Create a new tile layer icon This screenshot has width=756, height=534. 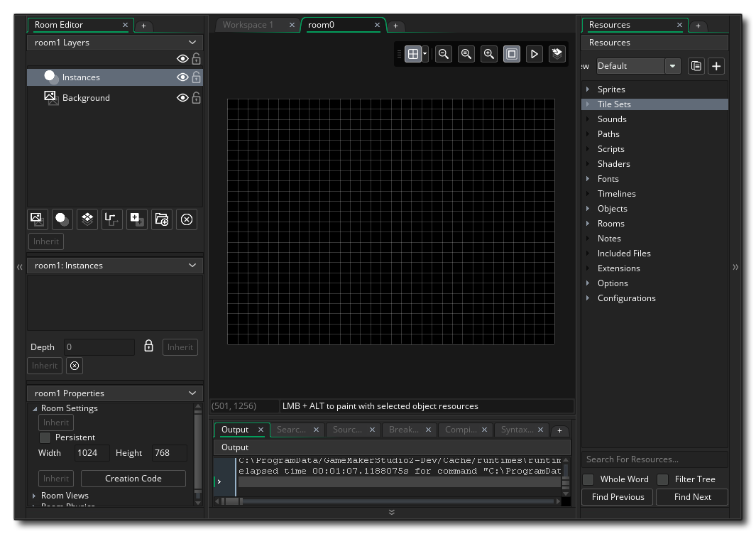pyautogui.click(x=87, y=219)
